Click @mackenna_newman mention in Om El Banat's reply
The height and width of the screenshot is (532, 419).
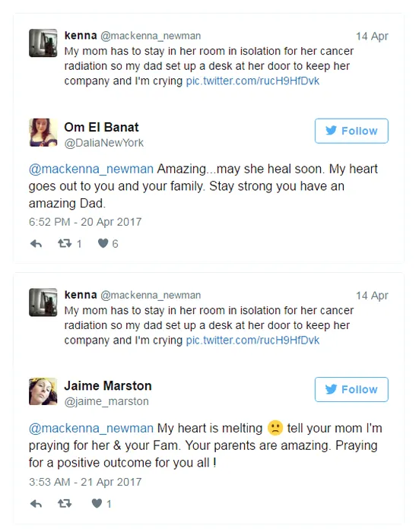pos(91,169)
